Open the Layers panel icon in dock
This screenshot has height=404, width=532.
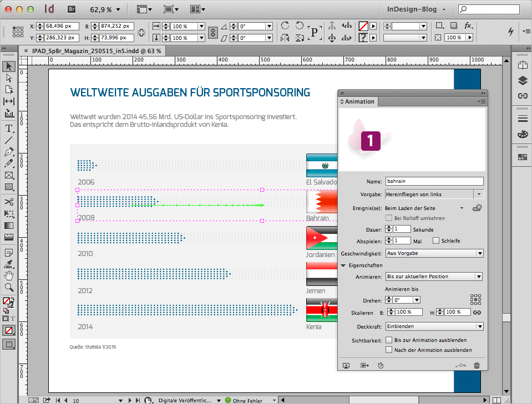coord(522,80)
